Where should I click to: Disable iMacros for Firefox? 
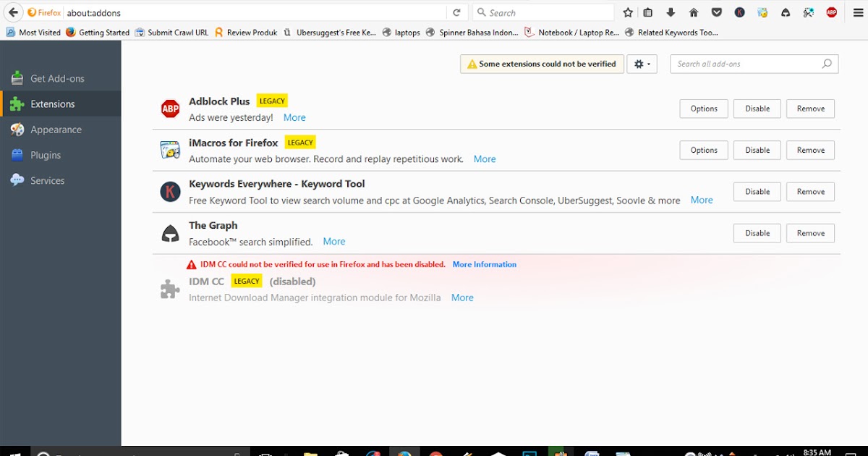[757, 150]
